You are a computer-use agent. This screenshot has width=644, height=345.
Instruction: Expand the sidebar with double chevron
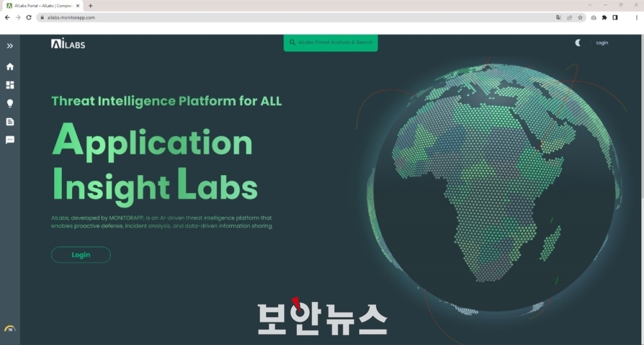point(10,46)
